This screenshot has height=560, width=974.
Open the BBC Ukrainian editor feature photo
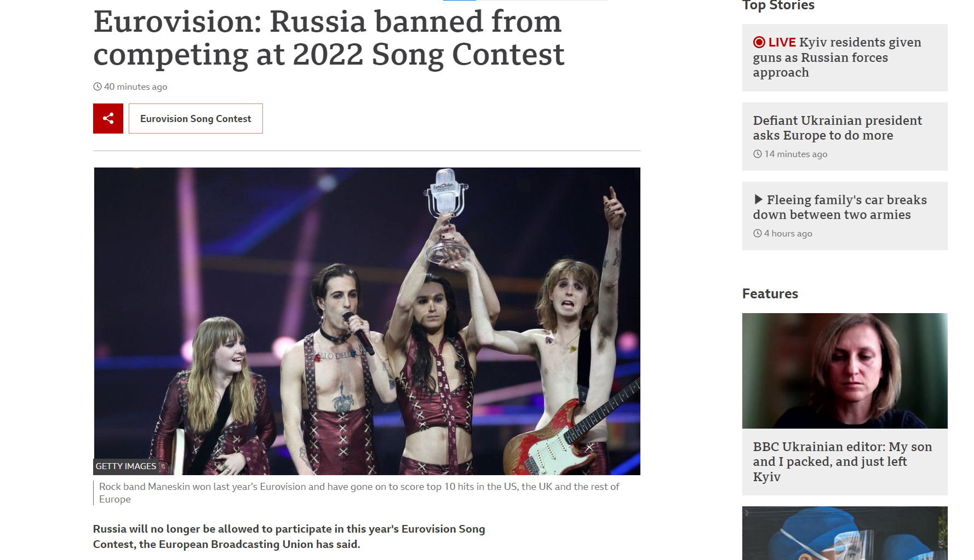point(845,371)
